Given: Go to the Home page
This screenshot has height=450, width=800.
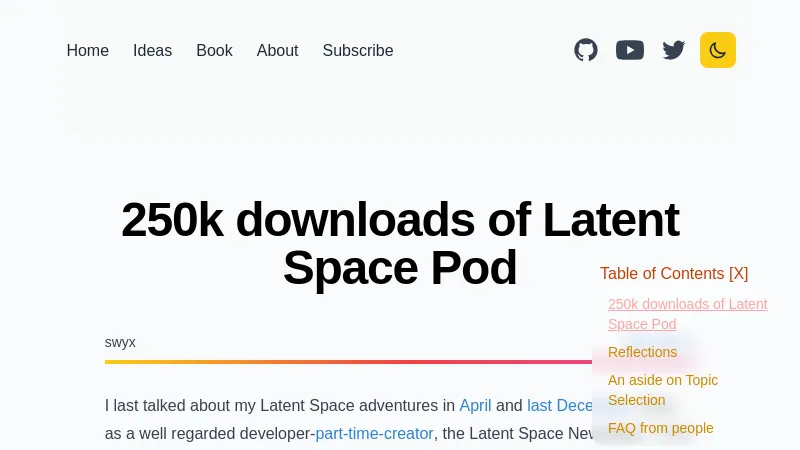Looking at the screenshot, I should pos(88,50).
